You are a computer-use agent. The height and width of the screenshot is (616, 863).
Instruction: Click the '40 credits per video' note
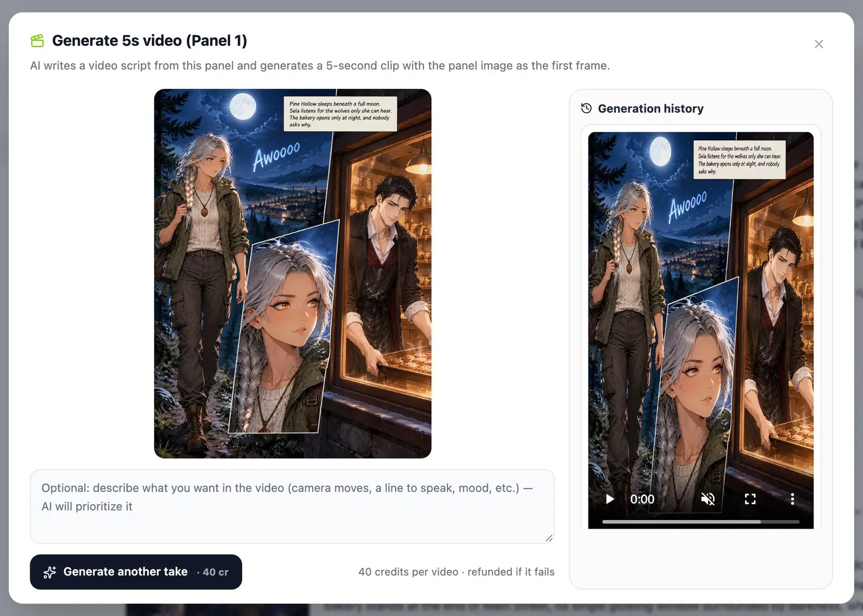(456, 572)
